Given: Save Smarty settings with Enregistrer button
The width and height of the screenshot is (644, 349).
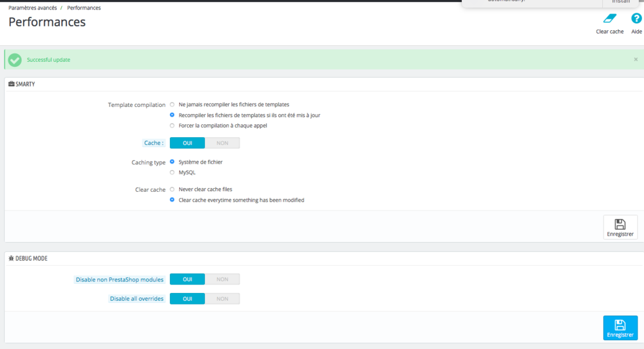Looking at the screenshot, I should [620, 227].
